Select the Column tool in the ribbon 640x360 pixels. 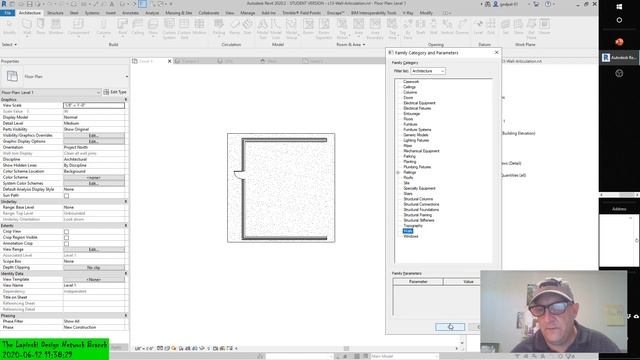pyautogui.click(x=104, y=27)
